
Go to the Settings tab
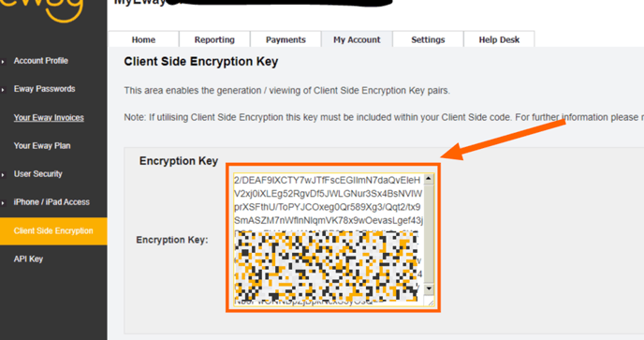428,39
